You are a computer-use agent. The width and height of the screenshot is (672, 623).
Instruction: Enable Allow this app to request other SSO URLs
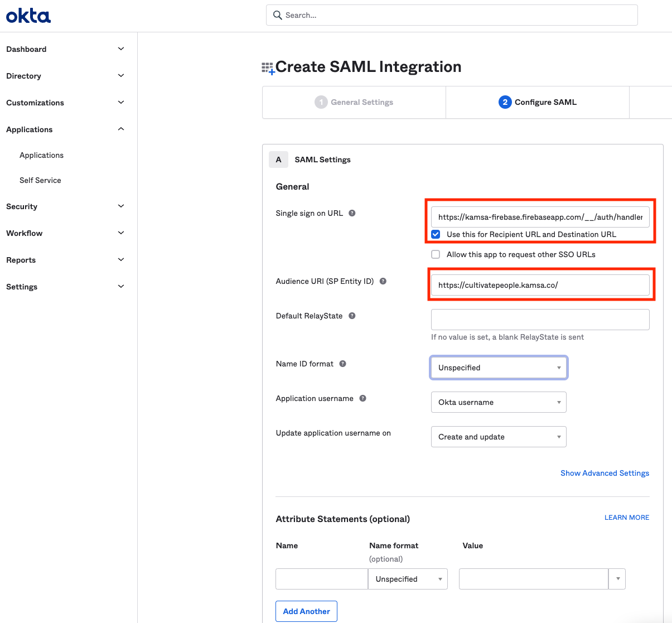click(x=436, y=254)
